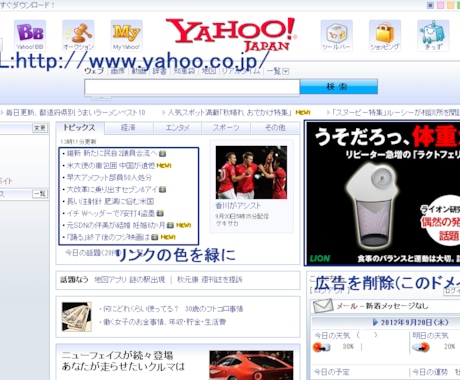Open the オークション gavel icon
This screenshot has height=380, width=460.
pos(78,35)
